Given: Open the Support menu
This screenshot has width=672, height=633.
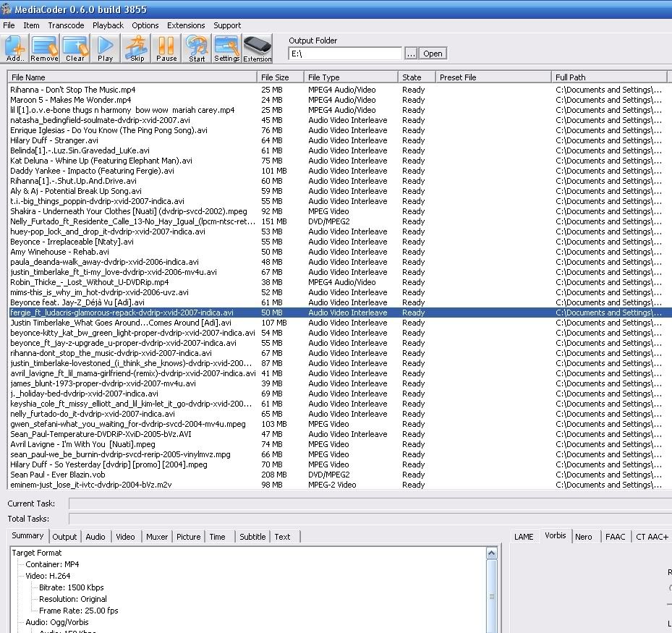Looking at the screenshot, I should [227, 25].
